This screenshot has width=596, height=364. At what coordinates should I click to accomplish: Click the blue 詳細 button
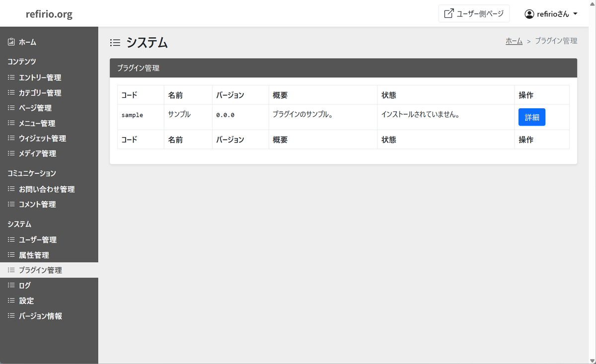point(532,117)
